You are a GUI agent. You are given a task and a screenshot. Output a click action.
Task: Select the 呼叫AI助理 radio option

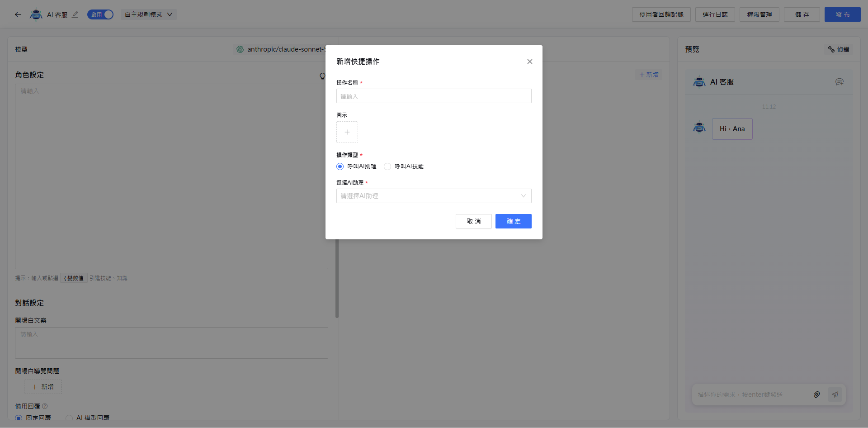tap(340, 166)
